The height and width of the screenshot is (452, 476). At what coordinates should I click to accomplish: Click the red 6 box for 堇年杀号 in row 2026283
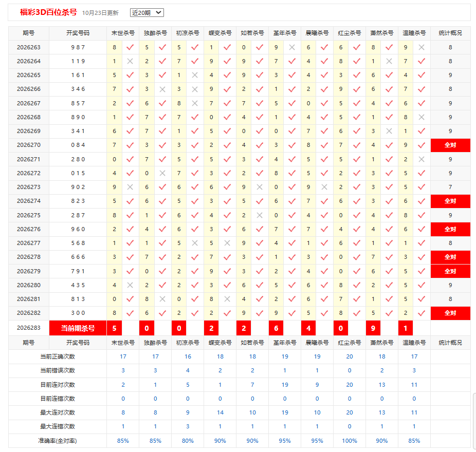(x=276, y=328)
